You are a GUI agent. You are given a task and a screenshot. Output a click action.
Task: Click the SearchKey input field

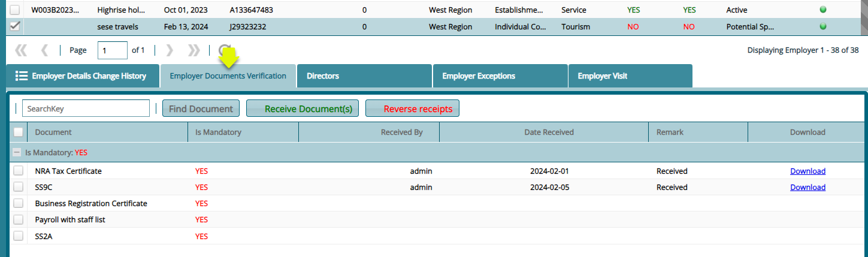pyautogui.click(x=86, y=108)
